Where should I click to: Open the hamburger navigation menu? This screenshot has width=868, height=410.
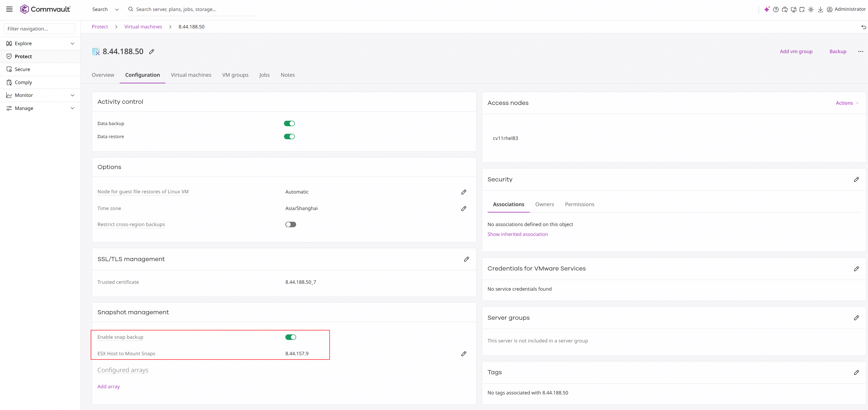(9, 9)
